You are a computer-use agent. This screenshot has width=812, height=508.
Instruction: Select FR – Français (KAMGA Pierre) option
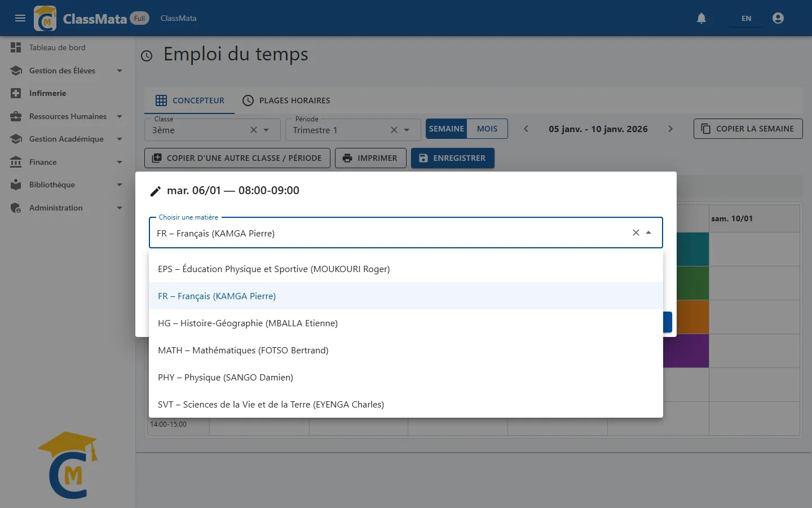pyautogui.click(x=406, y=296)
